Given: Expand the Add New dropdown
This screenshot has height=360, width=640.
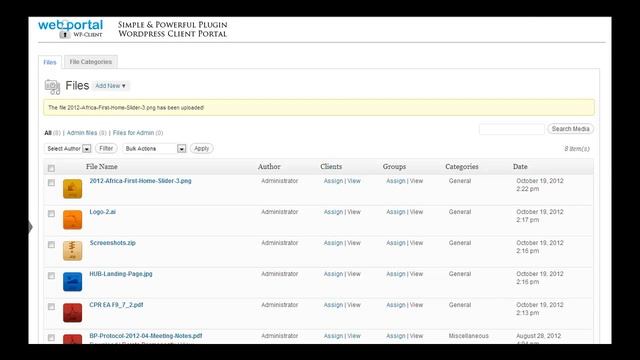Looking at the screenshot, I should (x=110, y=86).
